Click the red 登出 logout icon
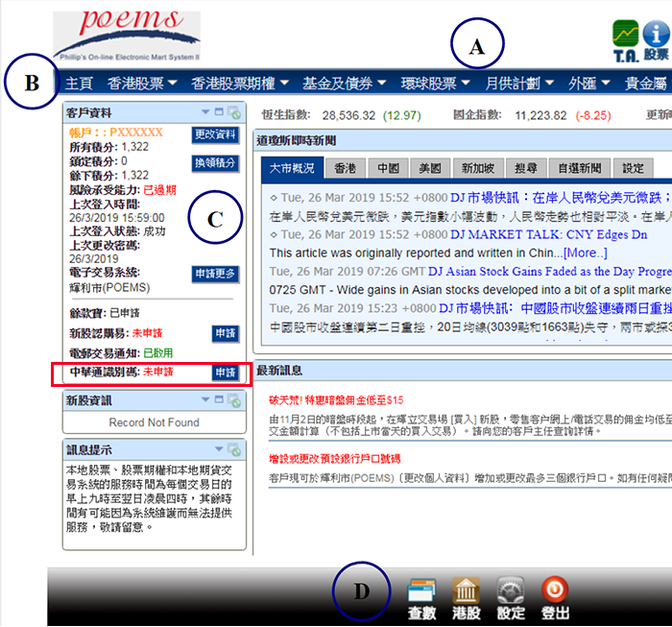Screen dimensions: 672x627 pos(555,597)
